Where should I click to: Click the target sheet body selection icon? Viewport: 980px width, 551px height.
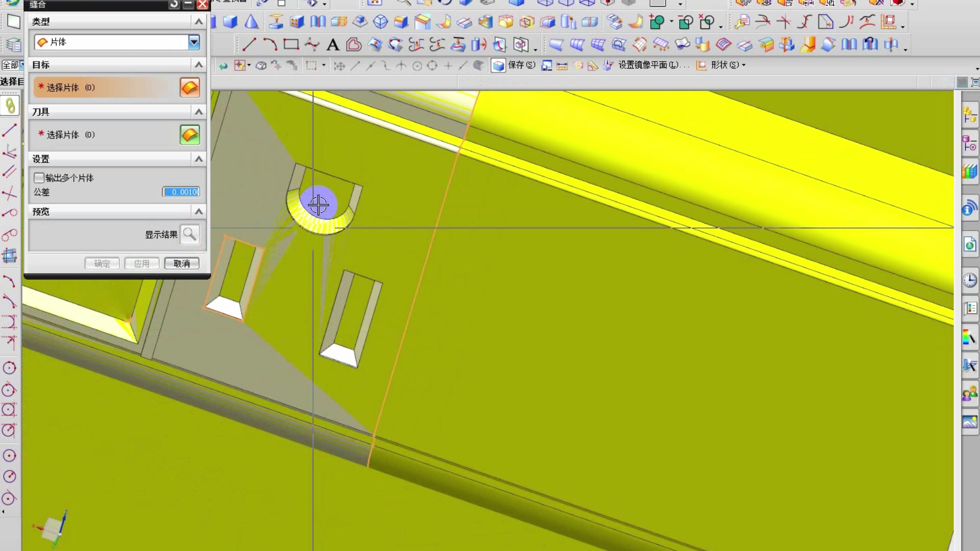click(x=189, y=88)
